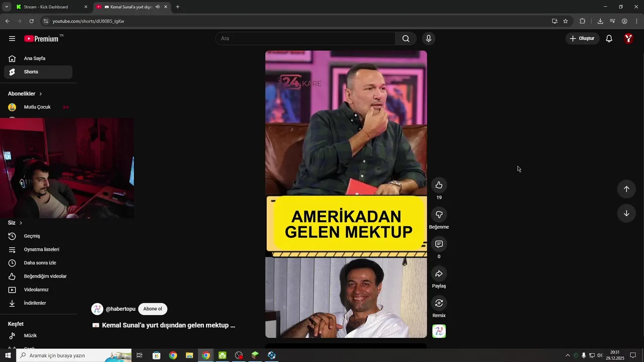Like the Short with thumbs up
This screenshot has height=362, width=644.
pos(439,185)
